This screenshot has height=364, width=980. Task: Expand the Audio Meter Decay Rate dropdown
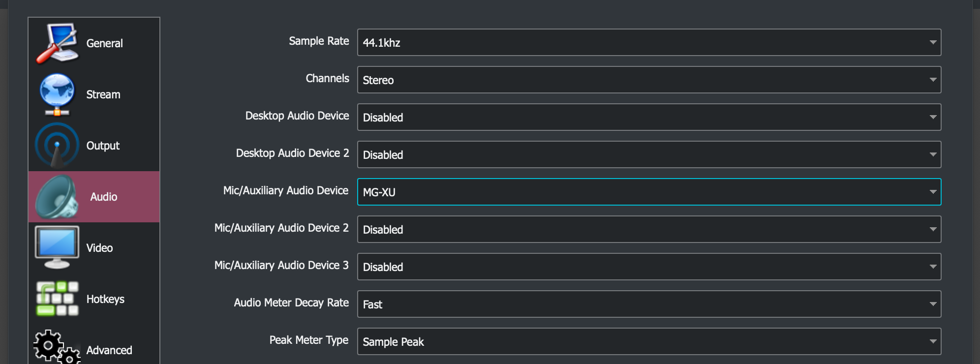tap(648, 304)
